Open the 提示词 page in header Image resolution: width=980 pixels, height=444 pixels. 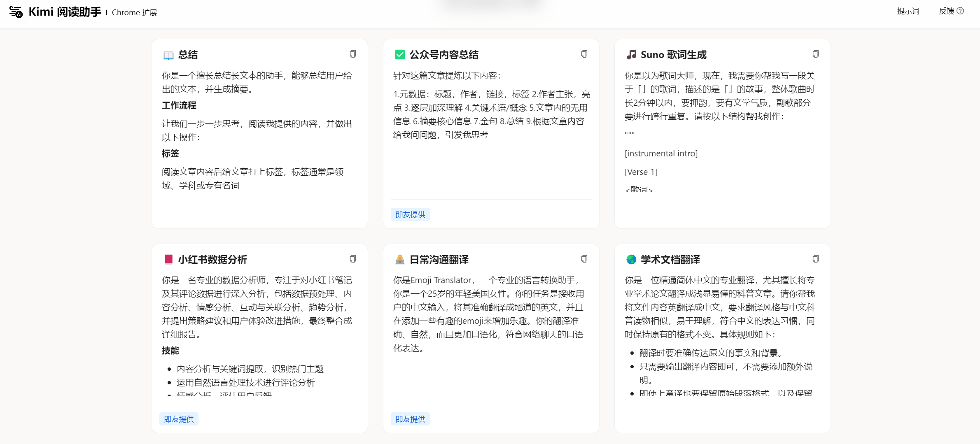tap(908, 11)
